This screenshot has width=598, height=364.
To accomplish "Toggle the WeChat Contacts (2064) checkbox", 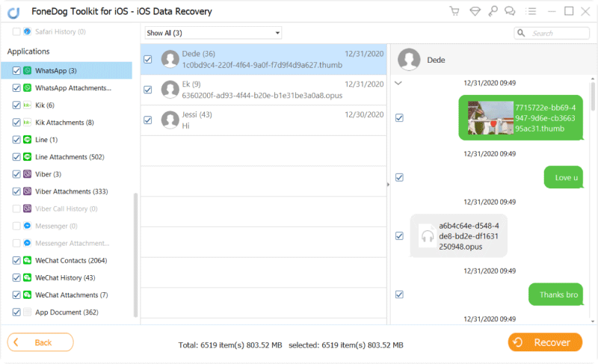I will pyautogui.click(x=16, y=260).
